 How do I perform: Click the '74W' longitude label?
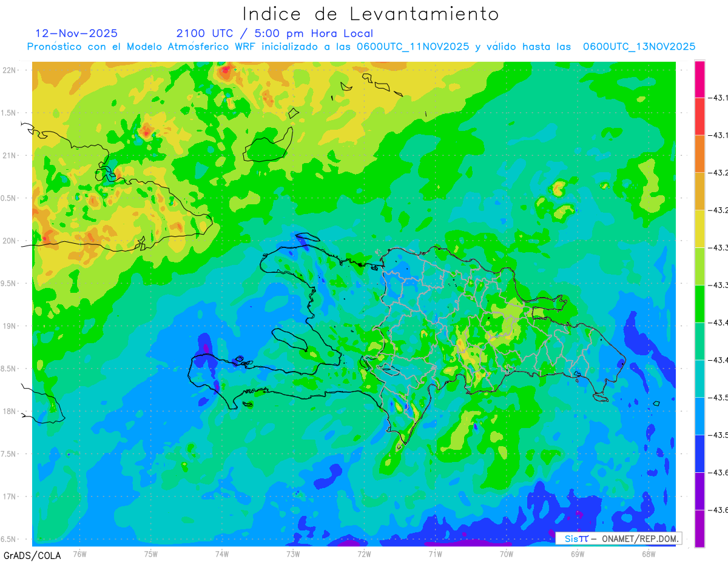[x=222, y=553]
